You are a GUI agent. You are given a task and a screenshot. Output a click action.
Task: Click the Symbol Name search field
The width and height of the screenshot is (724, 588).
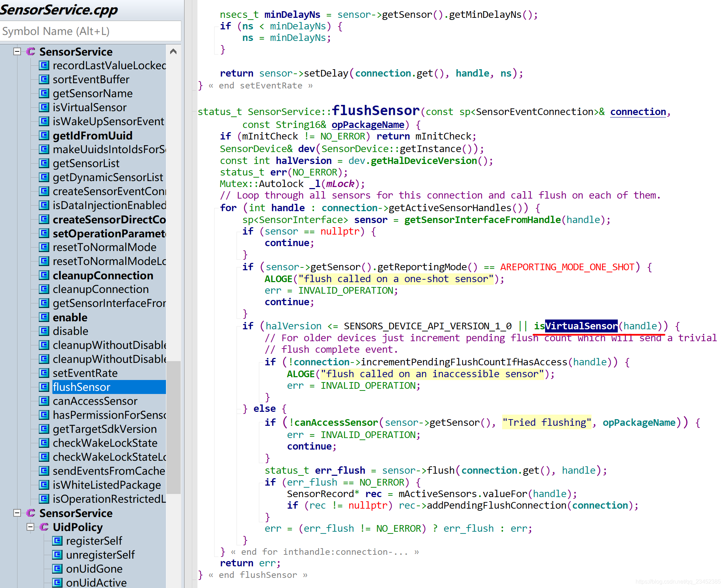pyautogui.click(x=90, y=31)
